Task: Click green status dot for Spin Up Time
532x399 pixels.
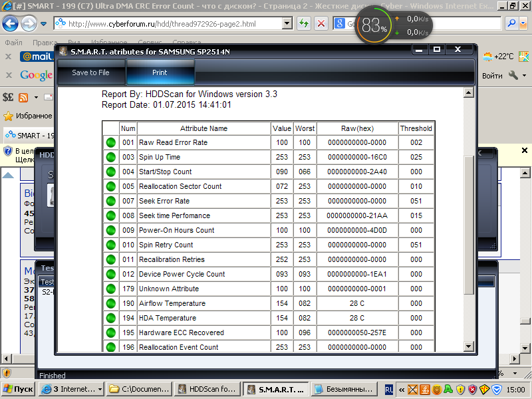Action: pyautogui.click(x=111, y=157)
